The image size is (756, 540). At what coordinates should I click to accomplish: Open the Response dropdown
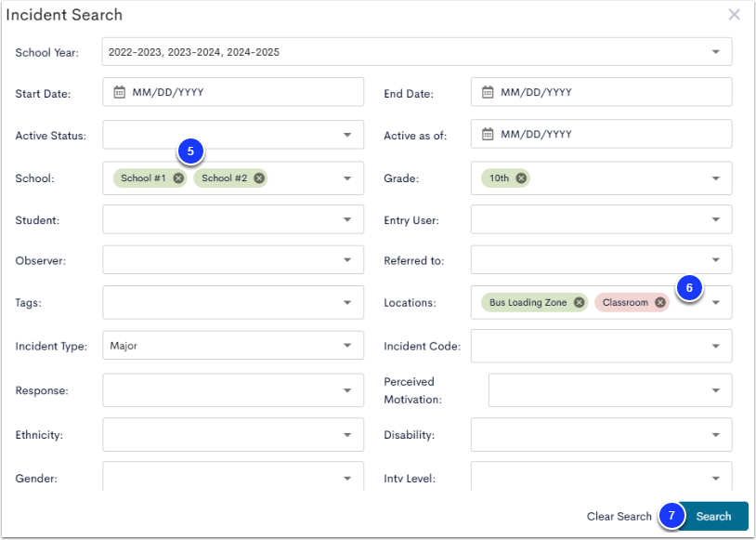(x=233, y=390)
